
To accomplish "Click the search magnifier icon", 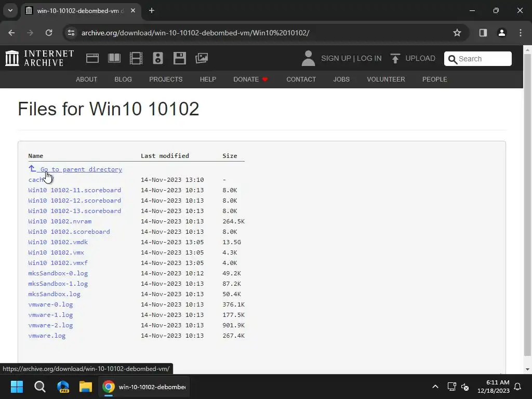I will [453, 59].
